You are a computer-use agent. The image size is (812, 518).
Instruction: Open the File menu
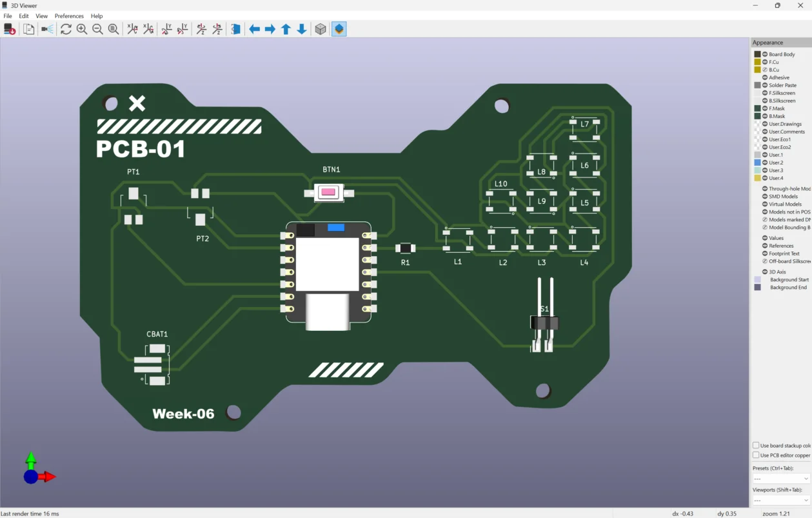coord(8,16)
